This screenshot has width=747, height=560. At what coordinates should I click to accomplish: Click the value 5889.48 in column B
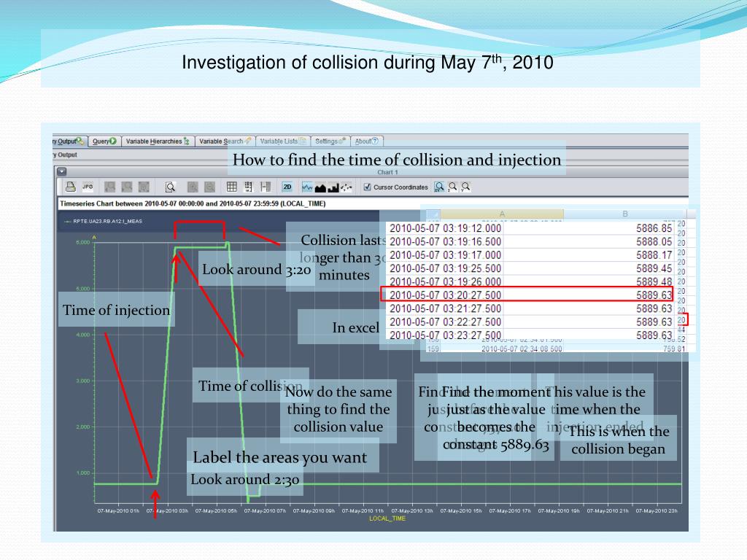654,282
